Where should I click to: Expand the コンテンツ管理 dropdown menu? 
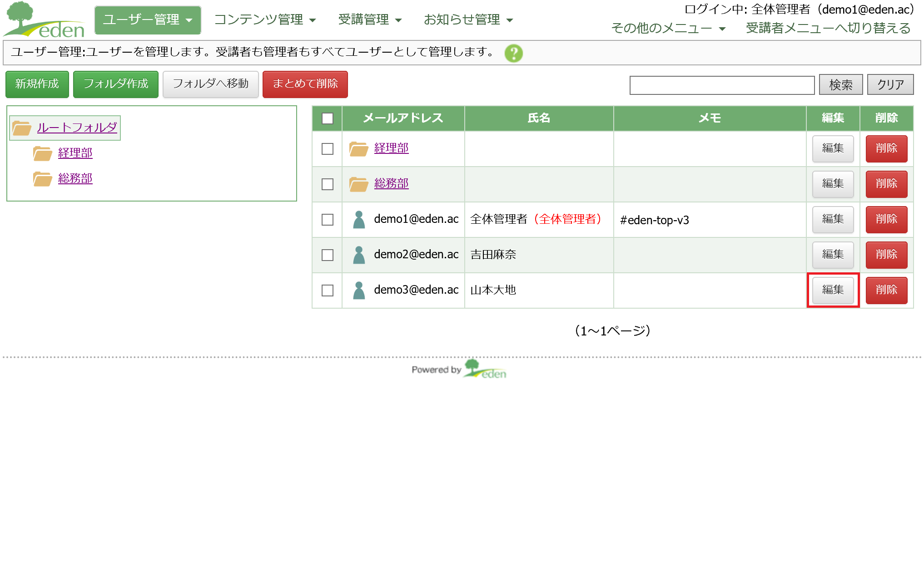tap(265, 20)
